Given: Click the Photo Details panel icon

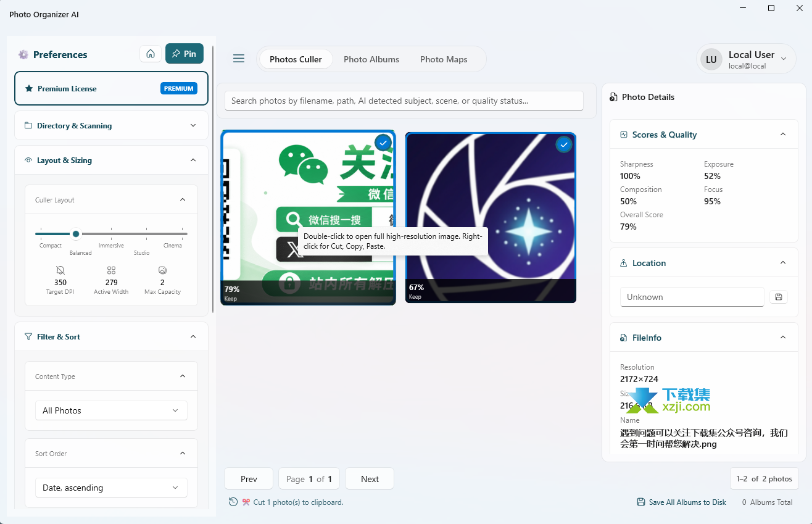Looking at the screenshot, I should click(613, 98).
